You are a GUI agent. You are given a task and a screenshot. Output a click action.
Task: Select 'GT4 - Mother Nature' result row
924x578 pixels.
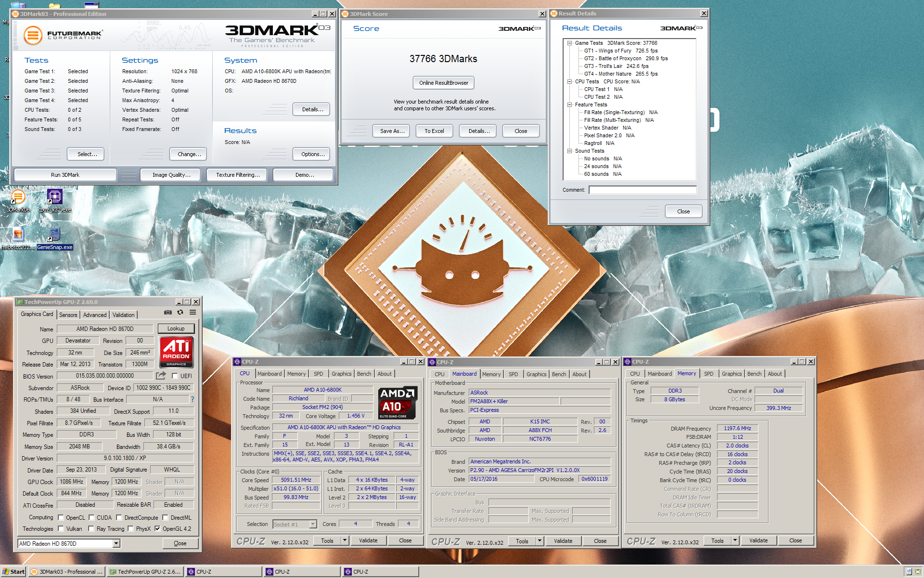621,74
